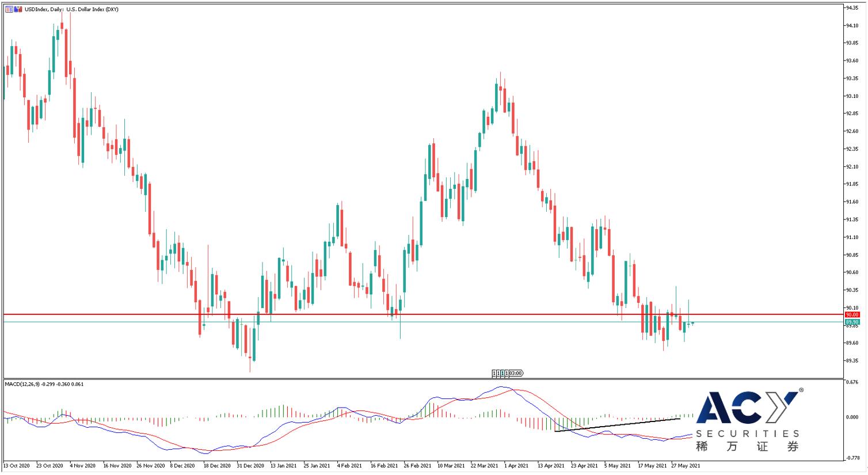The image size is (868, 475).
Task: Click the 13 Oct 2020 date label
Action: coord(17,465)
